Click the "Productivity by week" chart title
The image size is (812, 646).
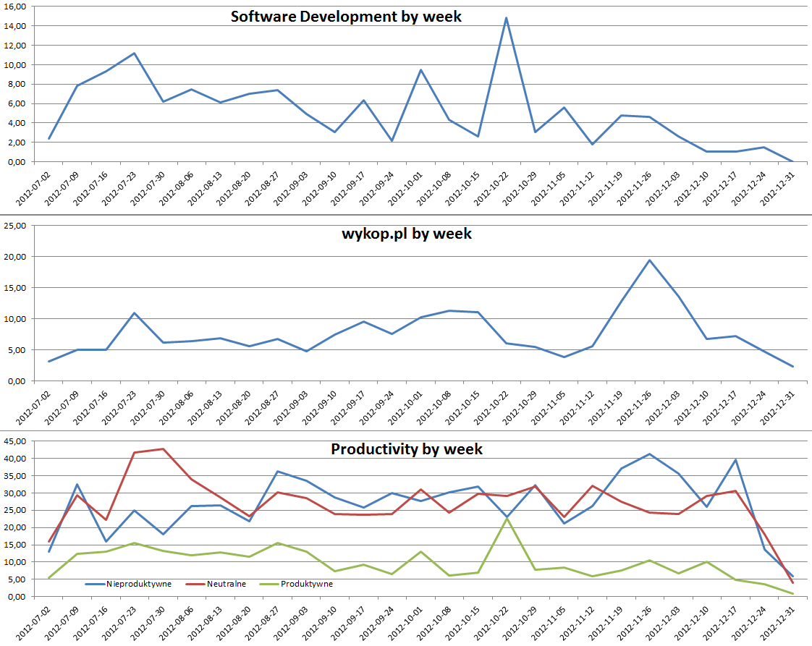[406, 449]
